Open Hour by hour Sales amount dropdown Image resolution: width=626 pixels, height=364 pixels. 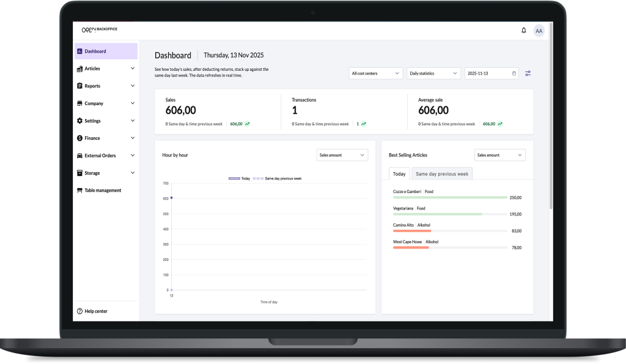coord(342,155)
